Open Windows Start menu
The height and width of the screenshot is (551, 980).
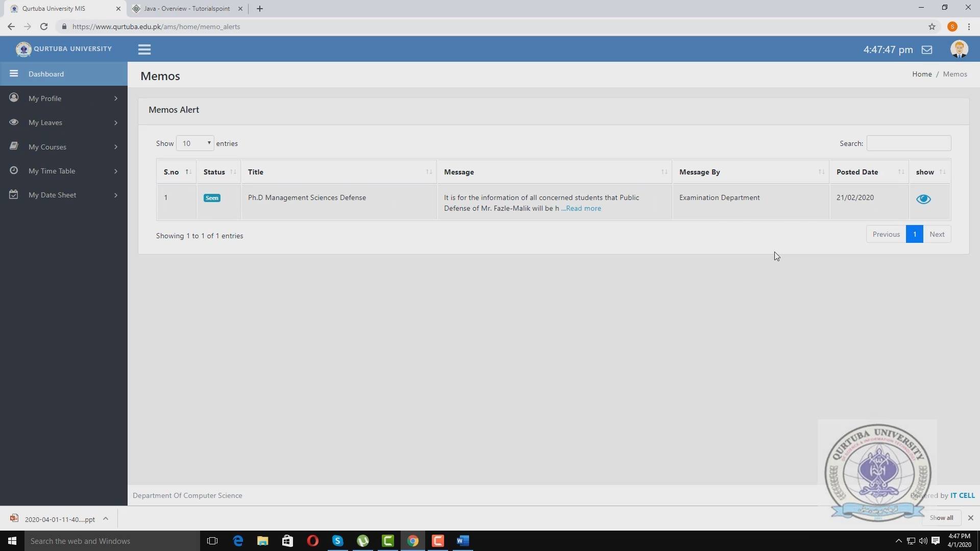[12, 541]
